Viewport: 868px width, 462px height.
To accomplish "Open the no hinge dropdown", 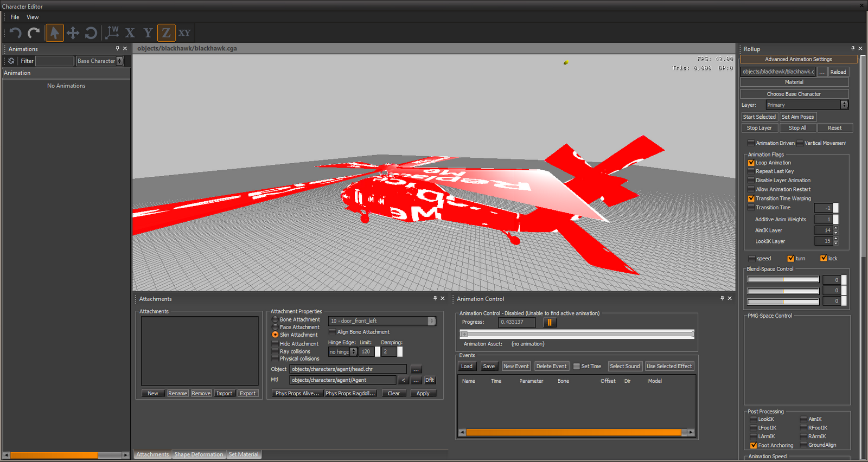I will [x=342, y=352].
